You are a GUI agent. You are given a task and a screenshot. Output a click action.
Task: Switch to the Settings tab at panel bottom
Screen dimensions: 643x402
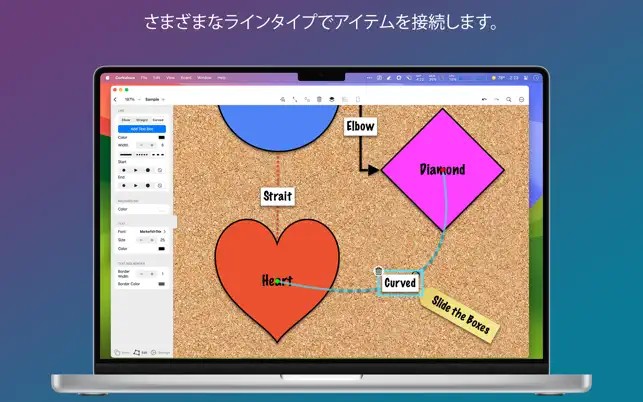click(160, 352)
